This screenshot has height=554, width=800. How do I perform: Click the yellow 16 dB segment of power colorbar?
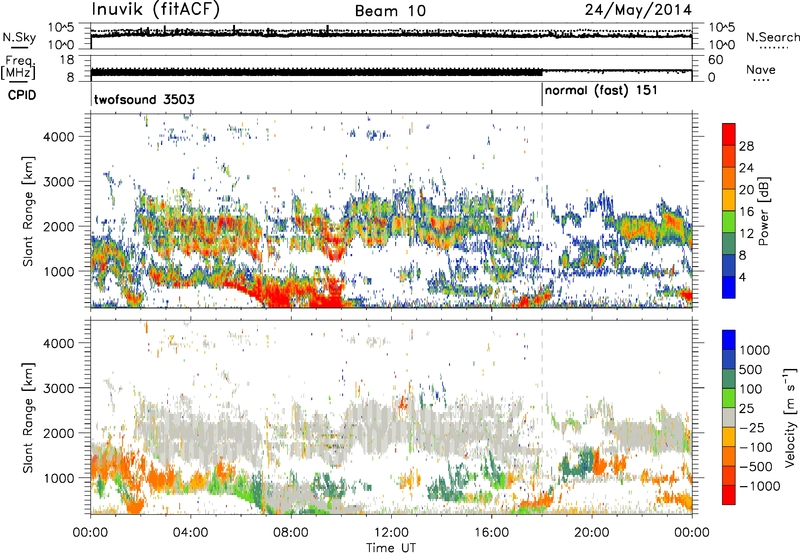point(729,199)
